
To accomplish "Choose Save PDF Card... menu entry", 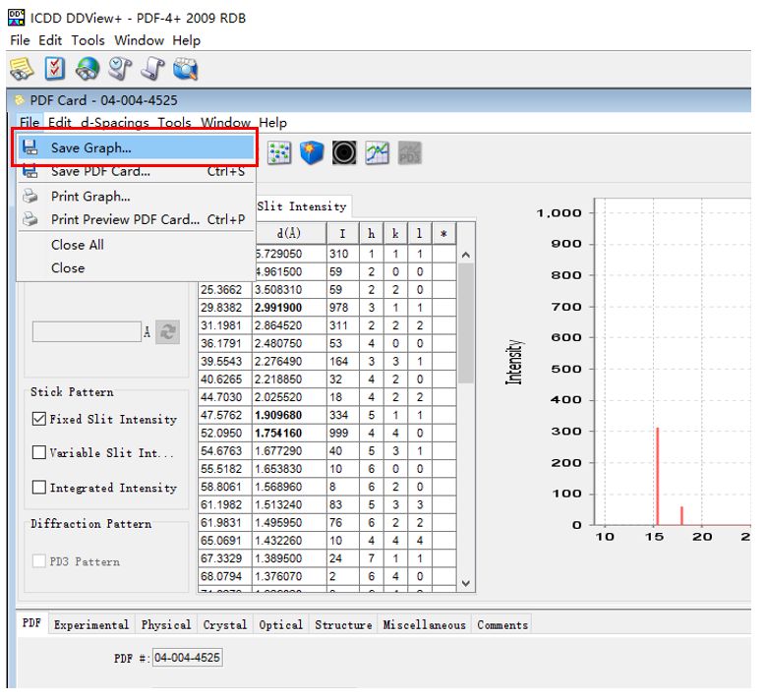I will pyautogui.click(x=135, y=171).
